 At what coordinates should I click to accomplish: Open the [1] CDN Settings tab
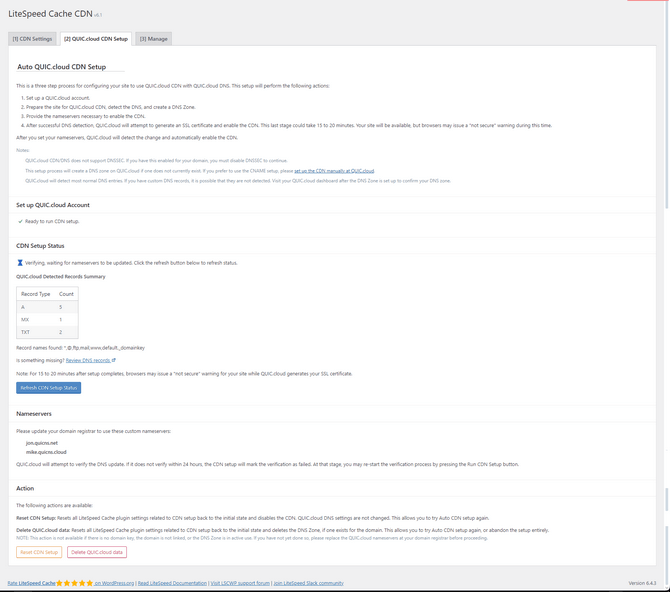(x=33, y=39)
